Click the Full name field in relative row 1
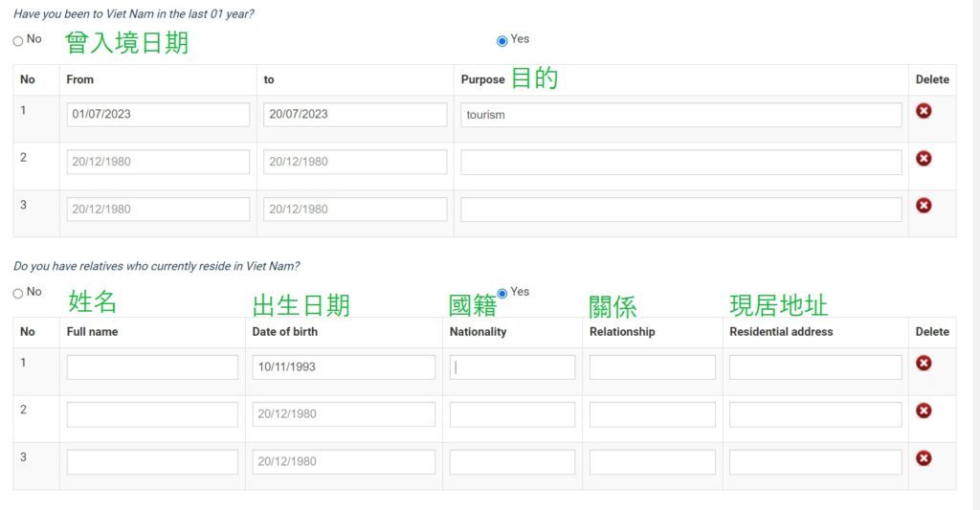980x510 pixels. [152, 367]
